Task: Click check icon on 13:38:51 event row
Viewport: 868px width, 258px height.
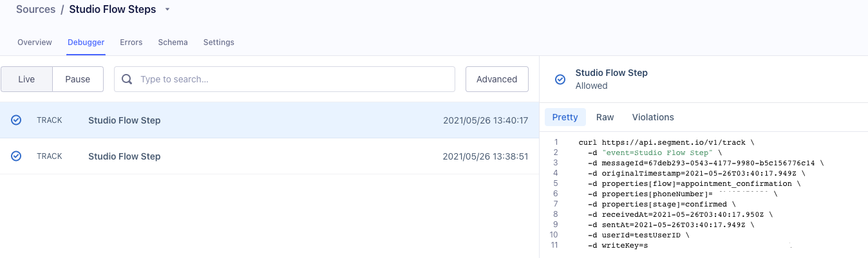Action: coord(16,156)
